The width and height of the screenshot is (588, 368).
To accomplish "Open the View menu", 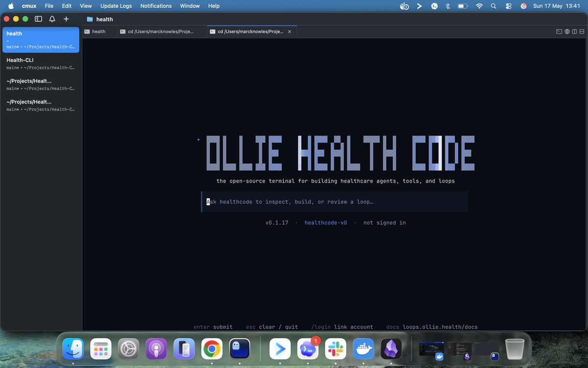I will tap(86, 6).
